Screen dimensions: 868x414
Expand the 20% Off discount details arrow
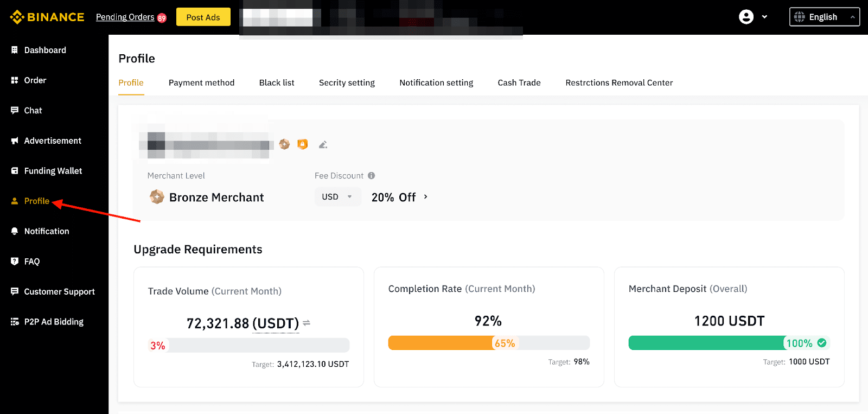(x=426, y=197)
